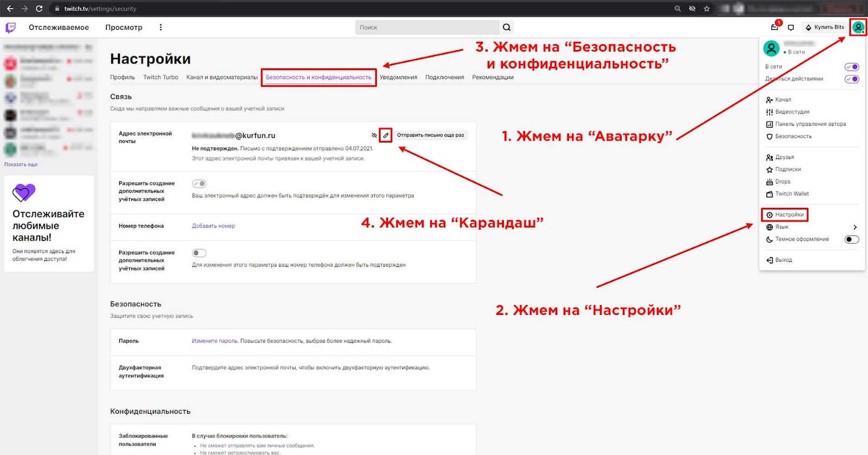Reload the page using browser refresh icon
Image resolution: width=868 pixels, height=455 pixels.
point(39,9)
